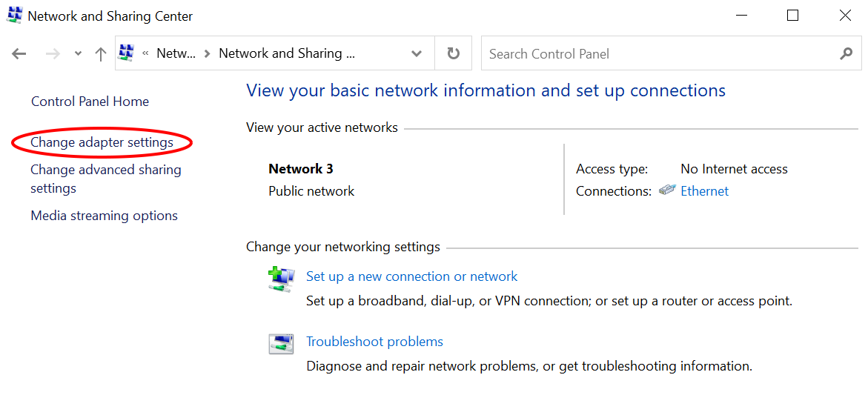Click the Troubleshoot problems icon
This screenshot has width=868, height=415.
click(x=281, y=344)
